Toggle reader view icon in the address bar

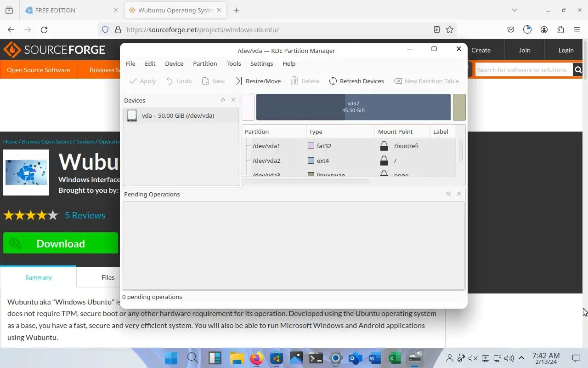pyautogui.click(x=437, y=29)
